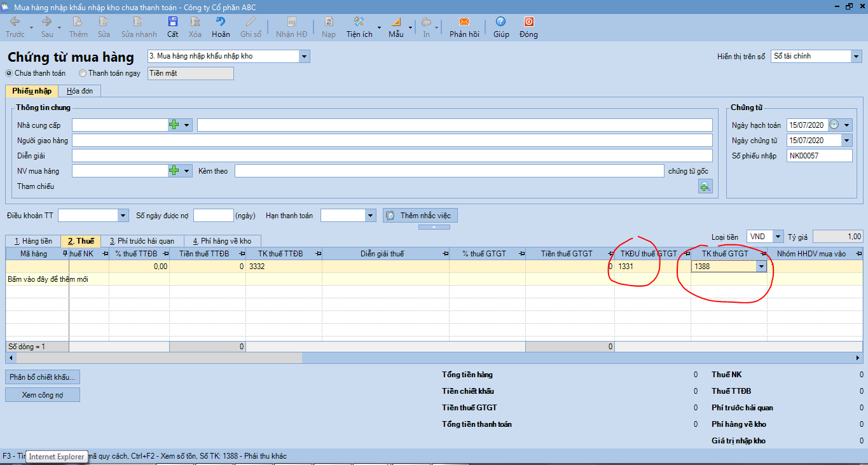This screenshot has width=868, height=465.
Task: Undo changes with the Hoãn icon
Action: 221,22
